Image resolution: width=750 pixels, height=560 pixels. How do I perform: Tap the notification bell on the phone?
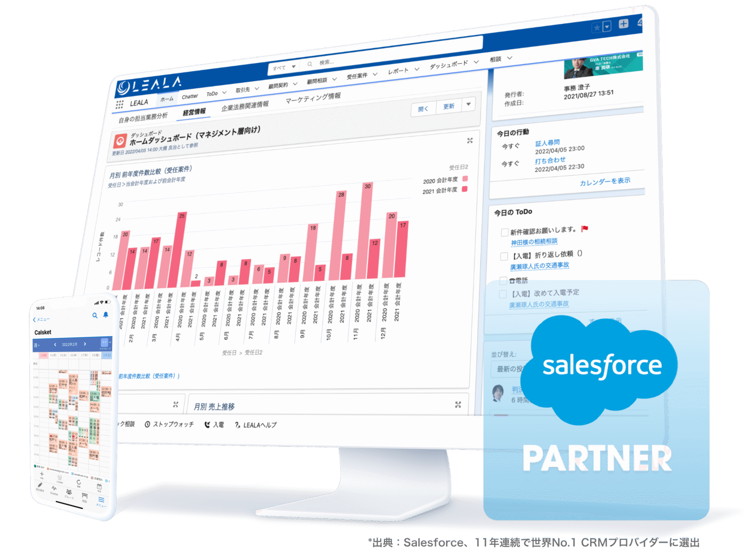pyautogui.click(x=105, y=315)
